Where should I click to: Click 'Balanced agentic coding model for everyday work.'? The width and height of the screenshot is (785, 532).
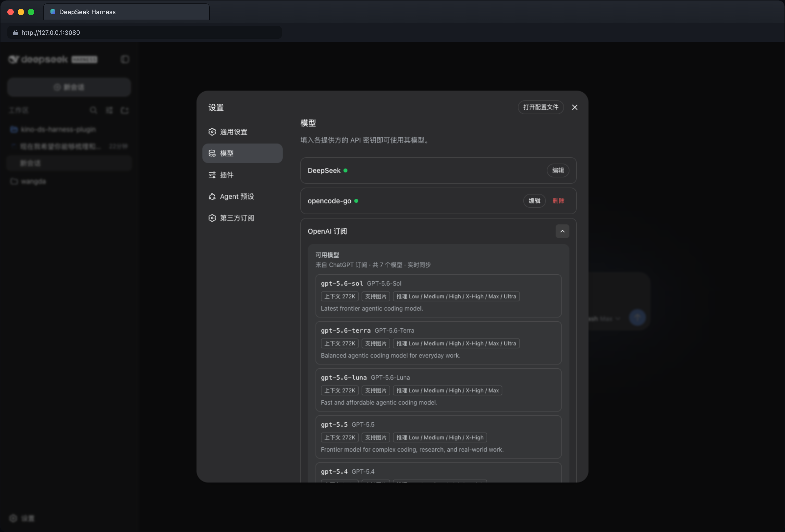[391, 355]
